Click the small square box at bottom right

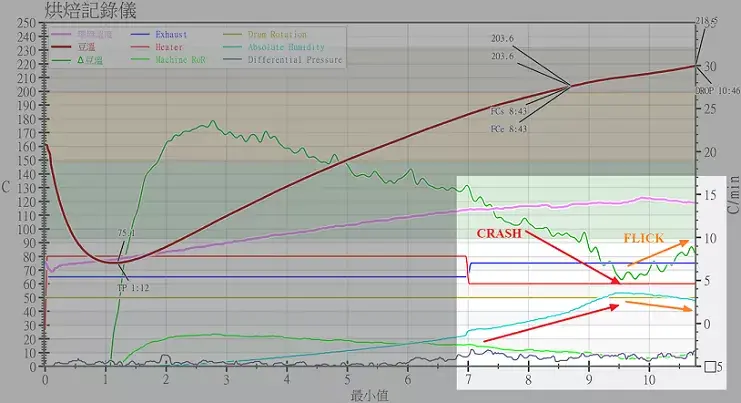tap(710, 367)
